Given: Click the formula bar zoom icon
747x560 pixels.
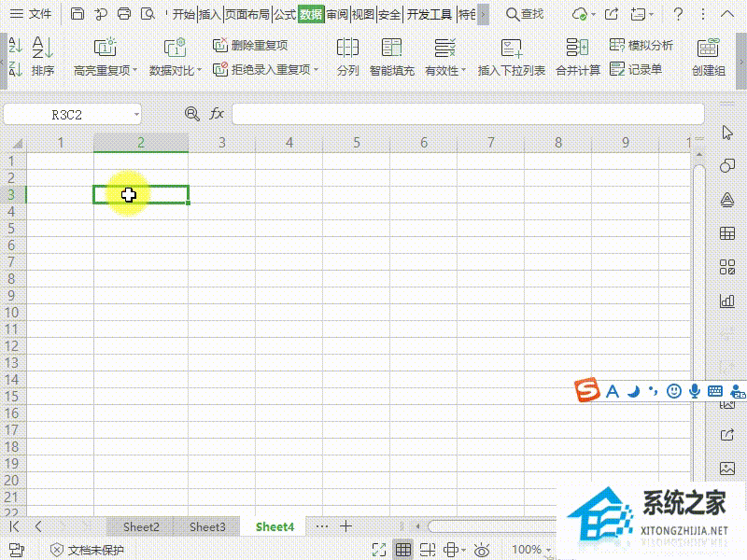Looking at the screenshot, I should 192,114.
